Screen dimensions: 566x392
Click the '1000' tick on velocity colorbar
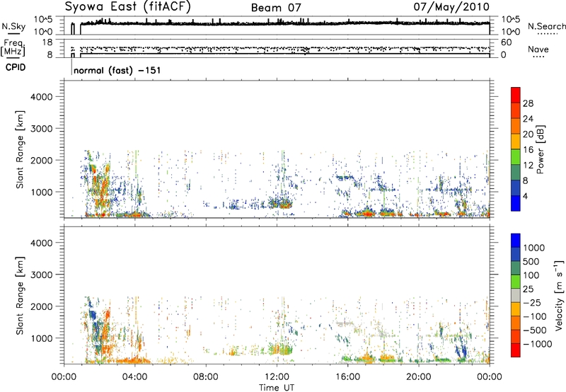coord(533,248)
